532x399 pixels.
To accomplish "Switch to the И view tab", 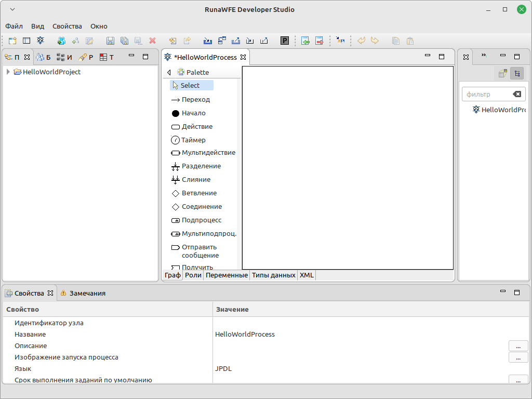I will [64, 57].
